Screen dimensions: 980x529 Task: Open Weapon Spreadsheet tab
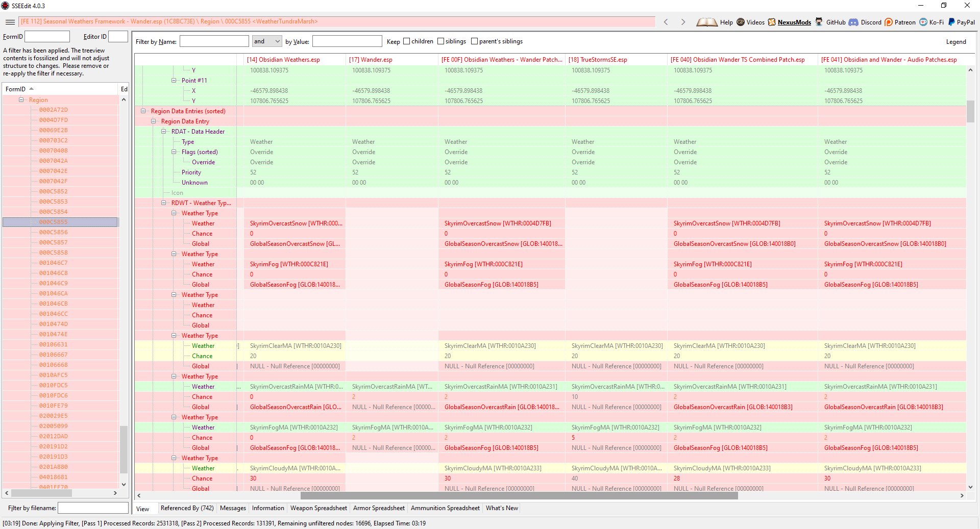tap(318, 508)
